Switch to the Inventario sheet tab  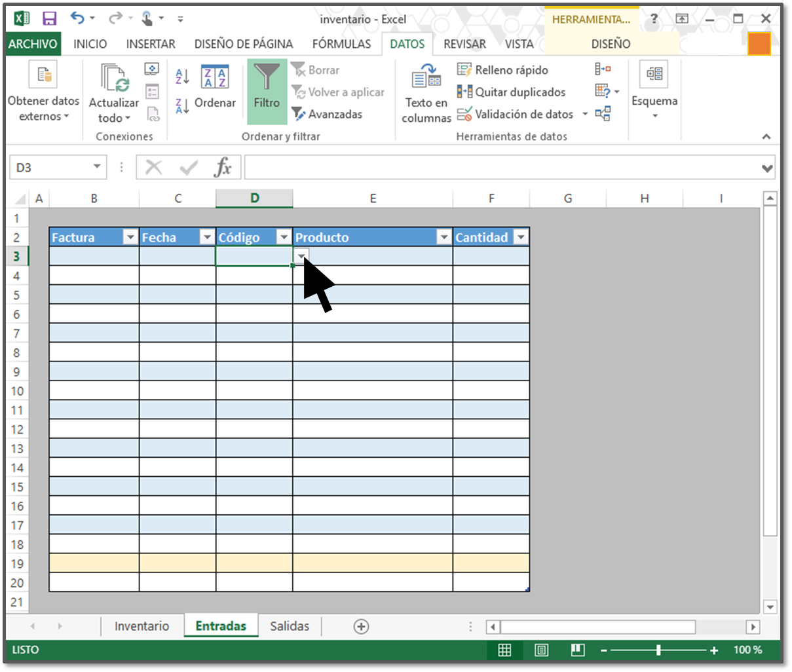141,626
